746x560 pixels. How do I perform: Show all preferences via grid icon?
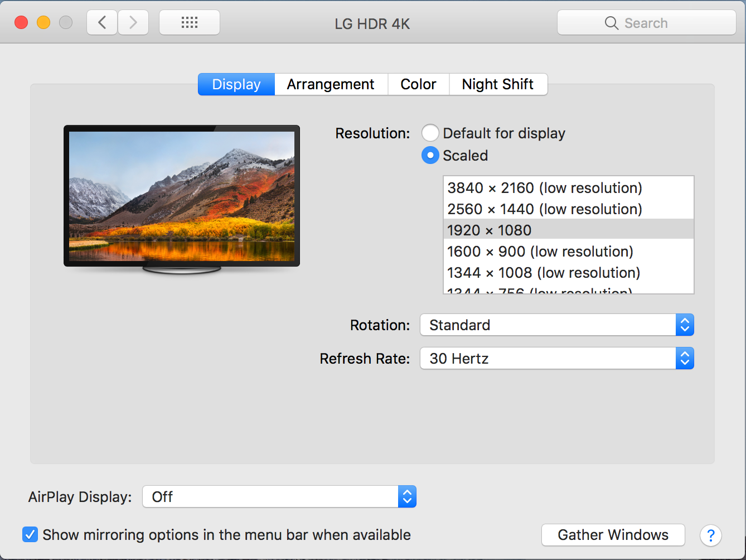click(190, 23)
